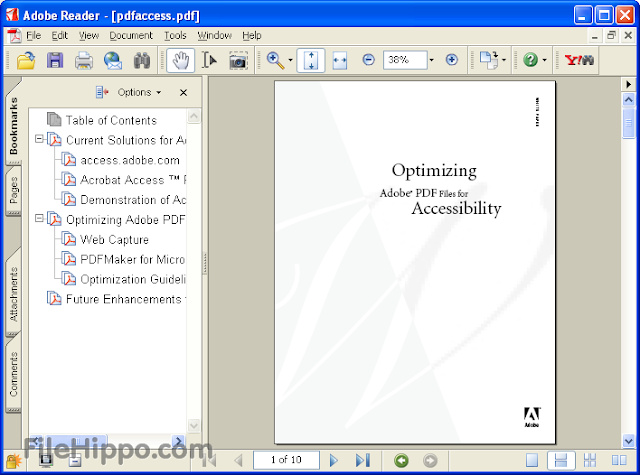Image resolution: width=640 pixels, height=475 pixels.
Task: Click document scroll down arrow
Action: click(x=629, y=441)
